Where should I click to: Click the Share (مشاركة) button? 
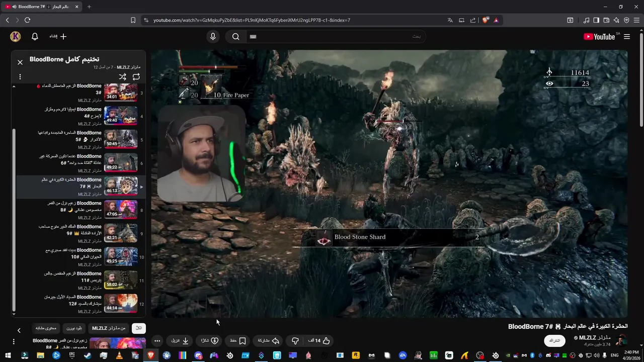pos(269,340)
